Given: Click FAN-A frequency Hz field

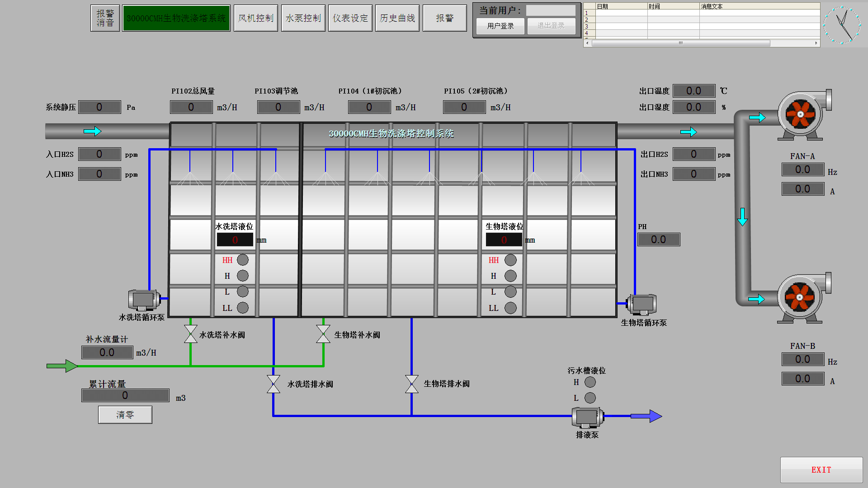Looking at the screenshot, I should (x=803, y=169).
